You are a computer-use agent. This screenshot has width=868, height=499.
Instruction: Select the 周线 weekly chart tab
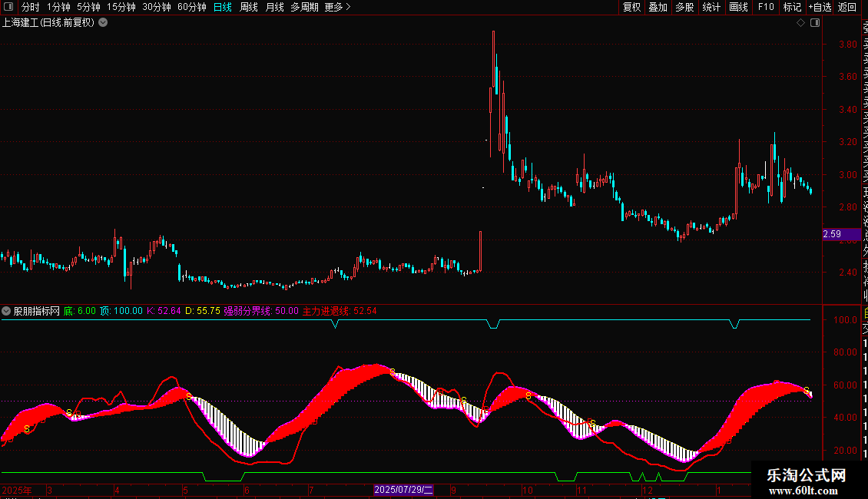pyautogui.click(x=249, y=7)
